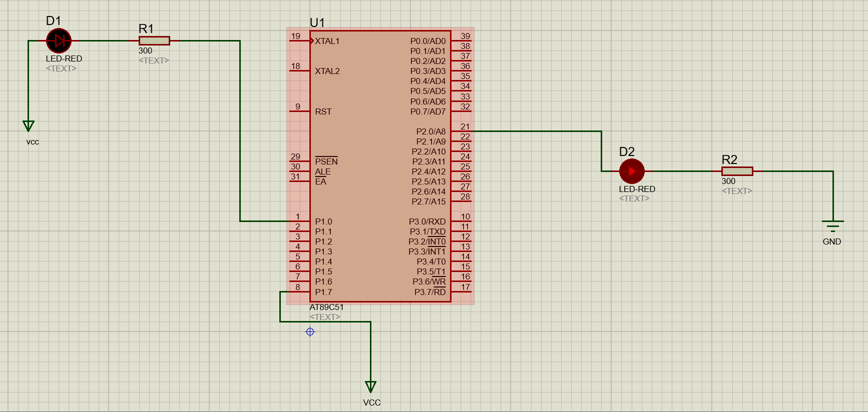Click the XTAL2 pin label
The width and height of the screenshot is (868, 412).
click(327, 71)
